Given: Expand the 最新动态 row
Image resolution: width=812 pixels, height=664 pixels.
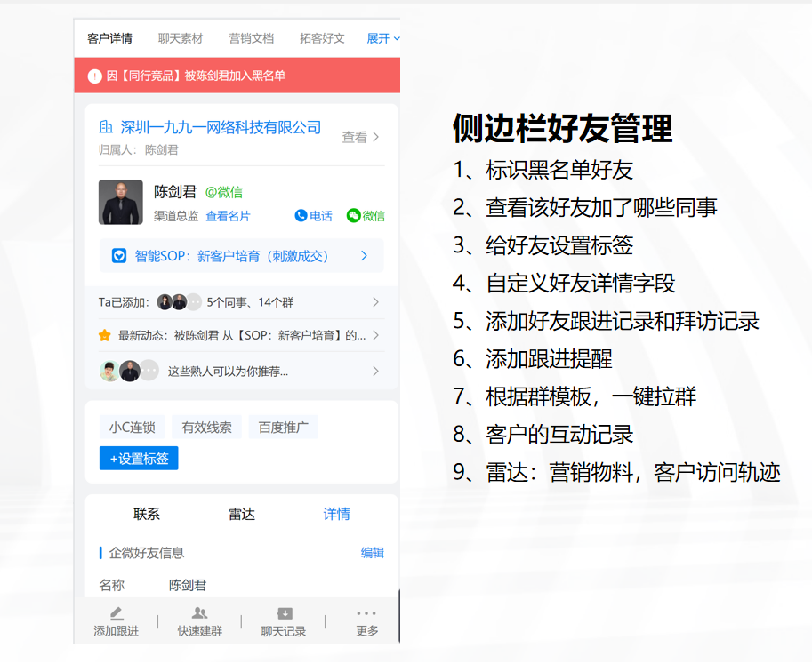Looking at the screenshot, I should (375, 335).
